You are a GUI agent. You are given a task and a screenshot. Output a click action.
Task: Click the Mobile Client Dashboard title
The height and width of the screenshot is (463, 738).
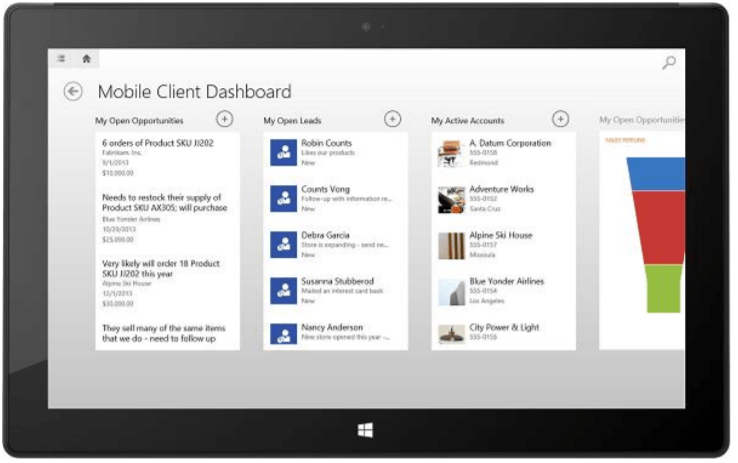tap(194, 91)
